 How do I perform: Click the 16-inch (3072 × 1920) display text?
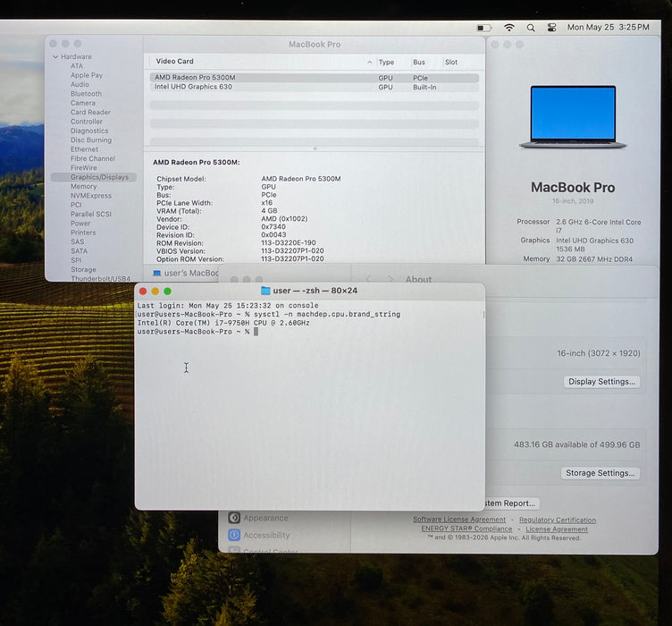pos(599,353)
